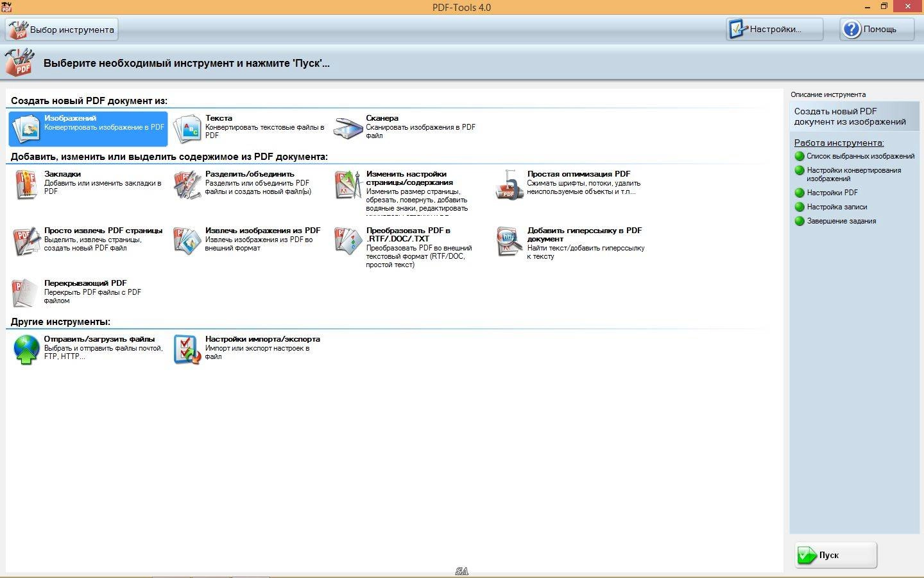
Task: Select the Перекрывающий PDF icon
Action: 26,293
